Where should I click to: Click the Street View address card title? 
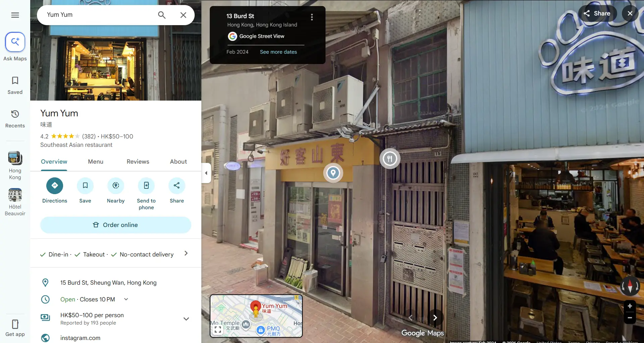[240, 16]
